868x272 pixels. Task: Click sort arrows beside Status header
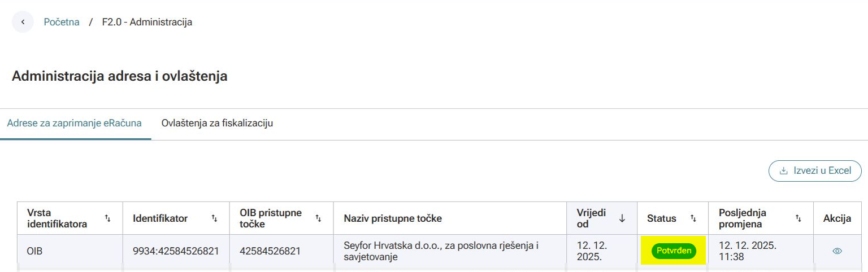pos(693,218)
